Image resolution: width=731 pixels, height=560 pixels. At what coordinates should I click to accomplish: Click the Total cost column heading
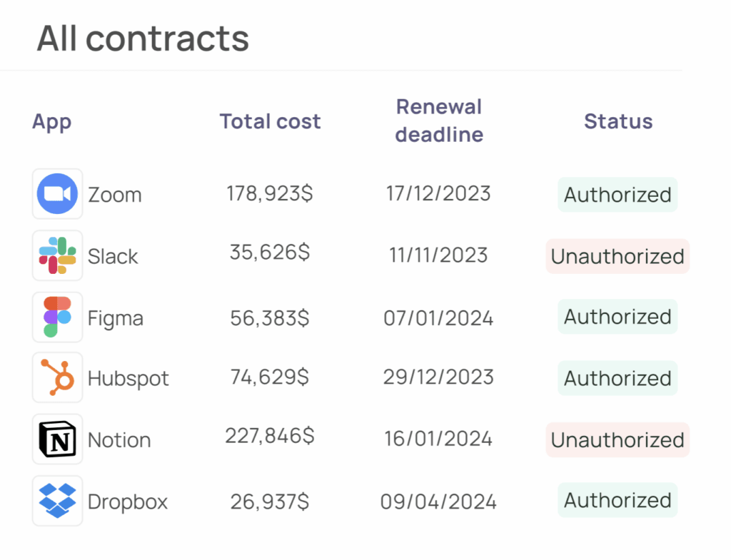click(270, 121)
